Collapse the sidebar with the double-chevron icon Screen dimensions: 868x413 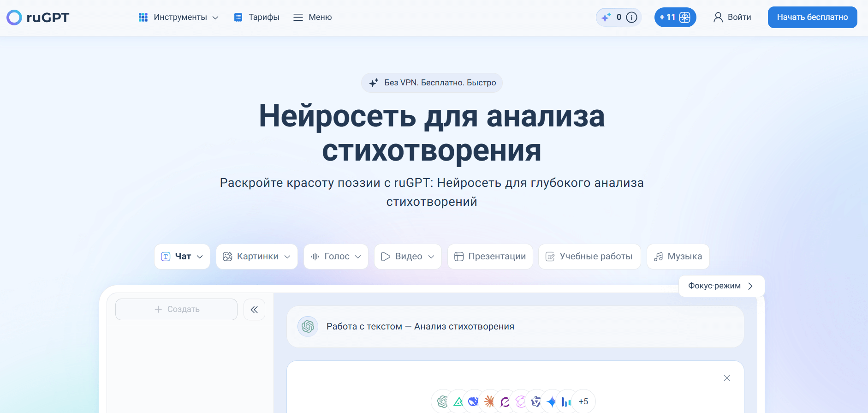pos(254,310)
